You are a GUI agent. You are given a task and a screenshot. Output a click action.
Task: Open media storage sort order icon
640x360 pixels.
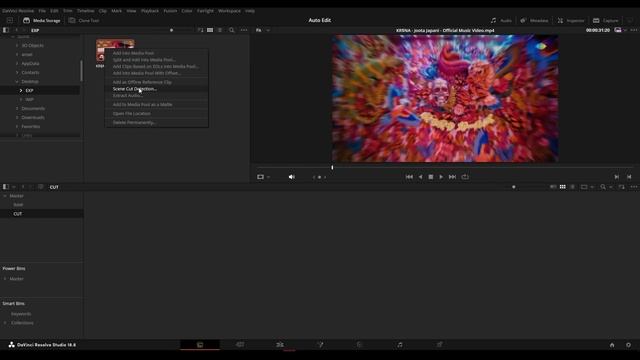[x=200, y=30]
